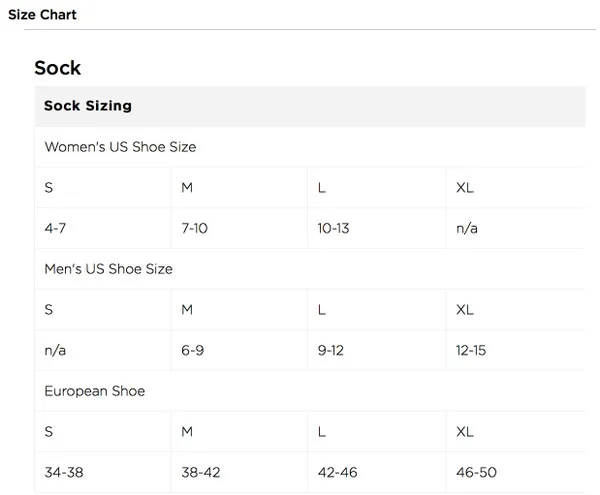Click the women's 10-13 range cell
Viewport: 600px width, 495px height.
point(377,228)
